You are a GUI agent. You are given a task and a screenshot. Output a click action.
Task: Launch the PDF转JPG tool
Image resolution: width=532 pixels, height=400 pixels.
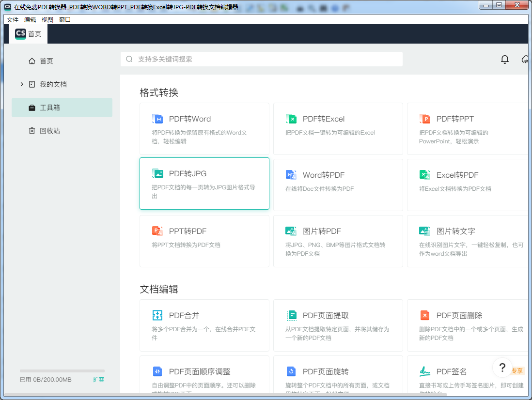157,173
